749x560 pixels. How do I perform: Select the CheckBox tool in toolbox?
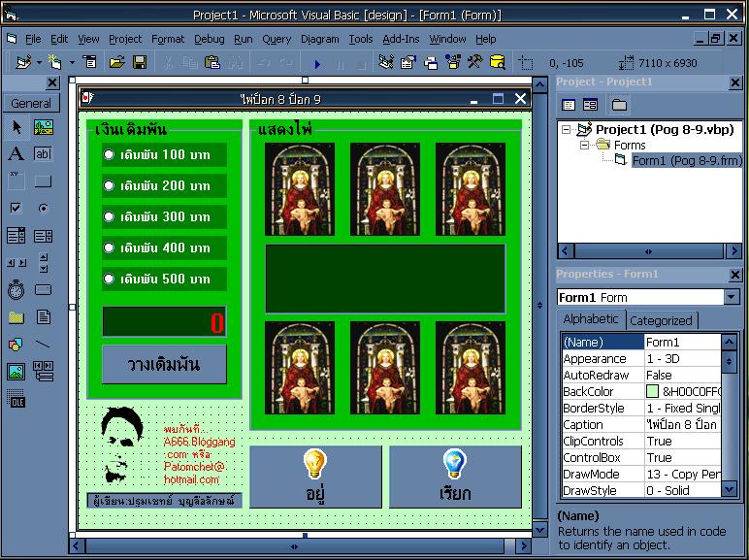[x=16, y=208]
